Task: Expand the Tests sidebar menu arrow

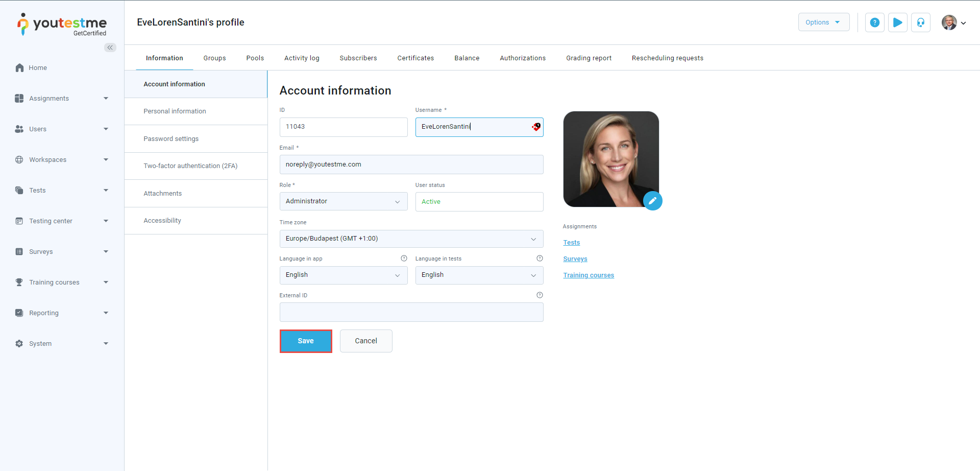Action: click(x=106, y=190)
